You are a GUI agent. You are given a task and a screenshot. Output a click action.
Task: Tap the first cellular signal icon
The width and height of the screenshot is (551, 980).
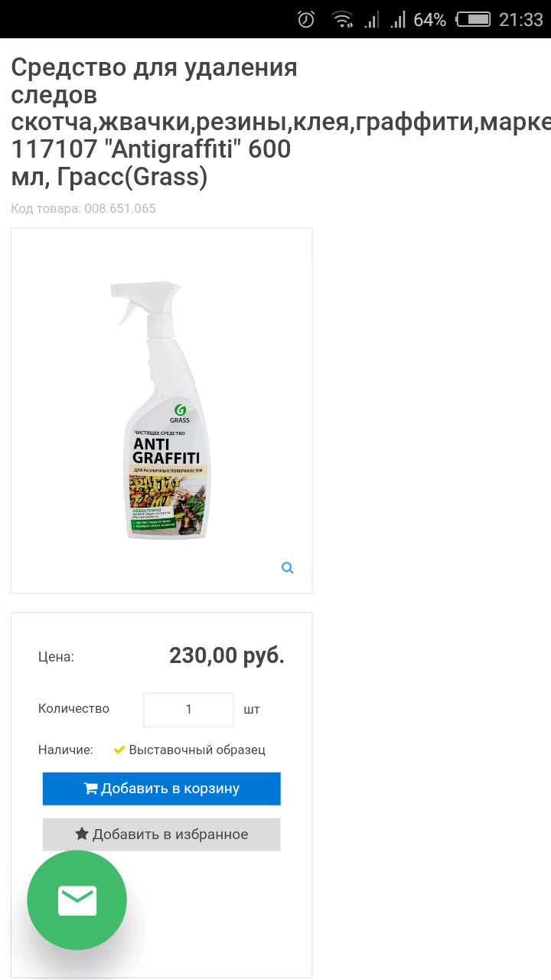372,21
